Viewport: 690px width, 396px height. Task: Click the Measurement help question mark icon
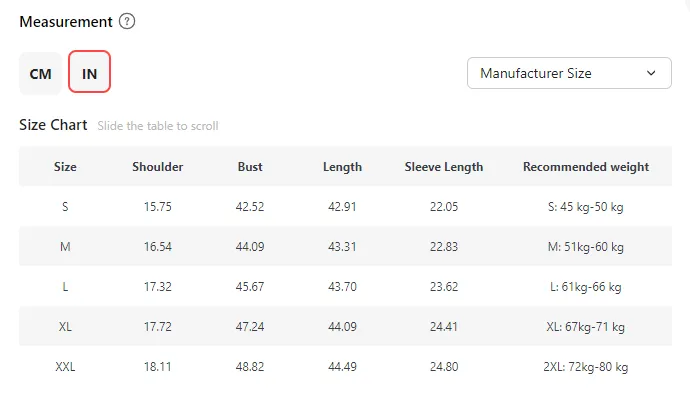(x=127, y=21)
